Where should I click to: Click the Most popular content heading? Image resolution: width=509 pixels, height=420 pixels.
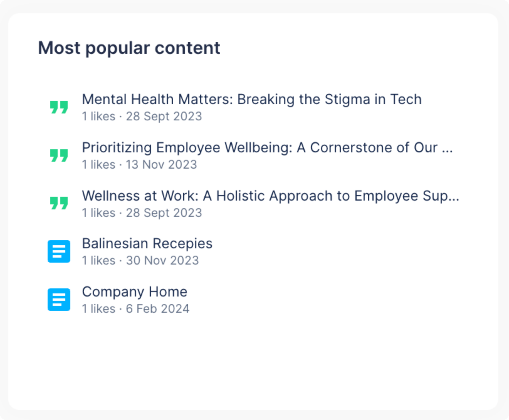click(x=129, y=48)
